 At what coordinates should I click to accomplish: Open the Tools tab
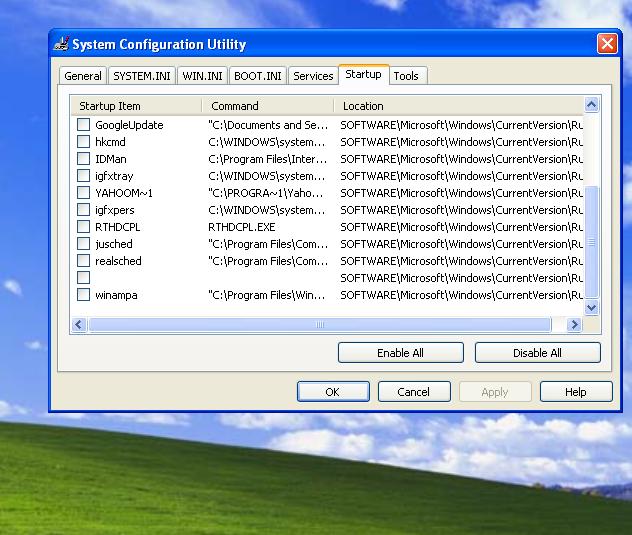[406, 76]
